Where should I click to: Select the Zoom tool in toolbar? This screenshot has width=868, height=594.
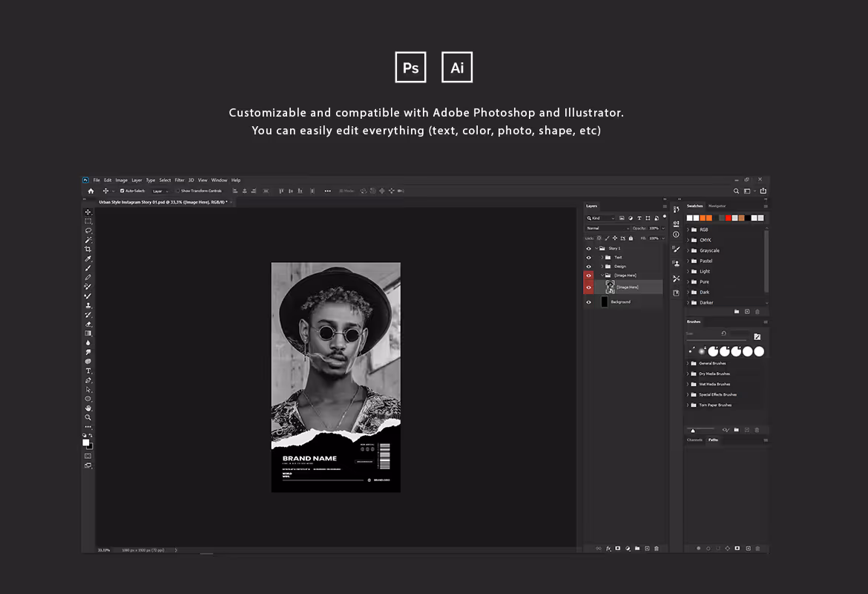pos(88,417)
